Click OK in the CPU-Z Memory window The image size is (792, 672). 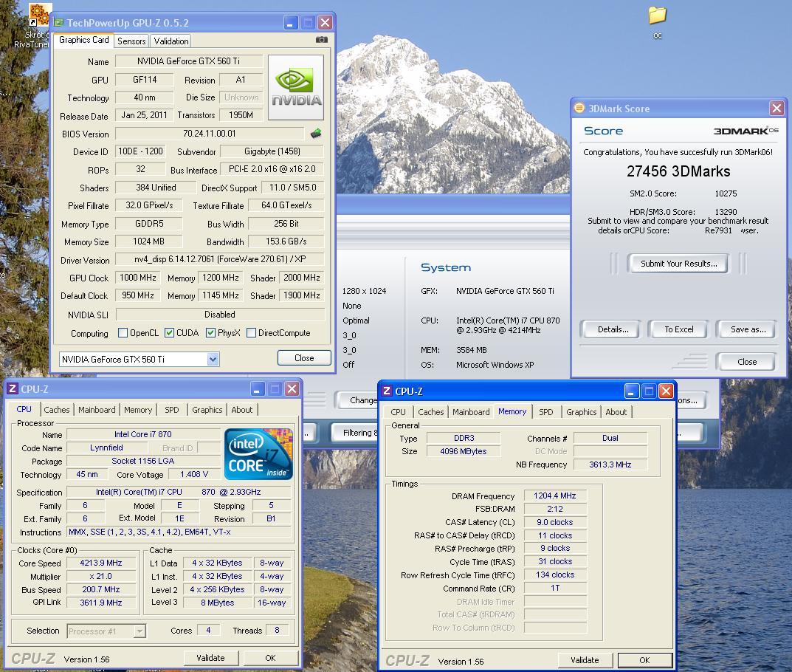[644, 660]
